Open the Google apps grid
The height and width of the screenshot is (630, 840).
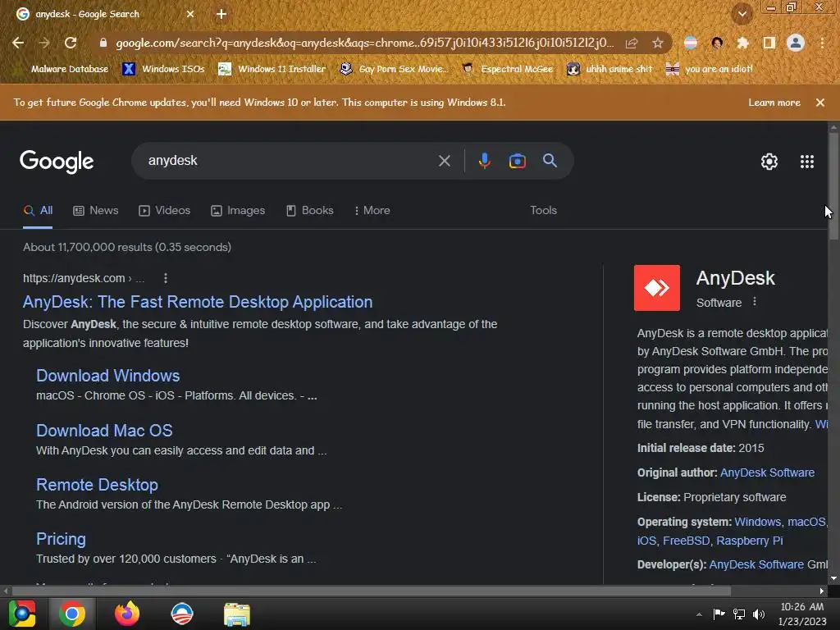pos(807,162)
